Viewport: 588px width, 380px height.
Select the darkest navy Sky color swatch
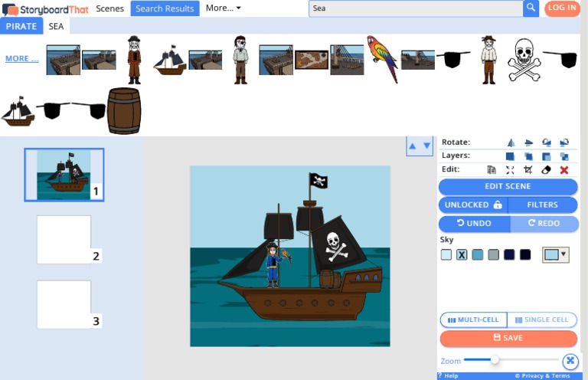pos(525,254)
